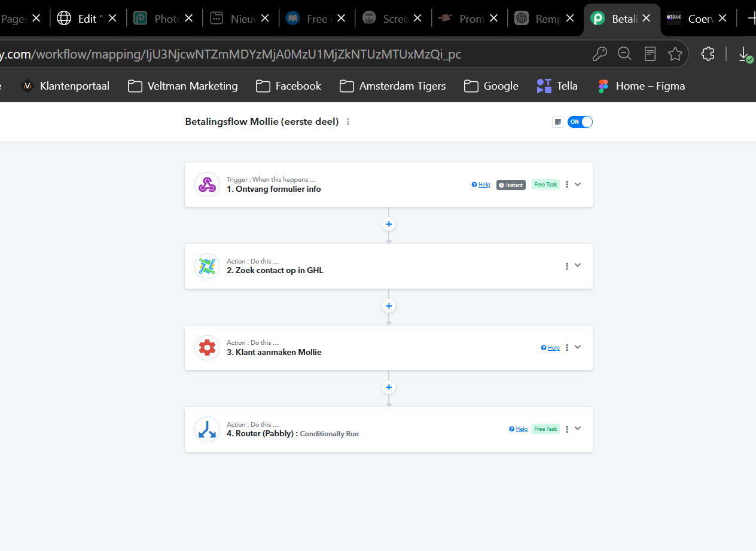Click the Router icon on step 4
This screenshot has width=756, height=551.
click(207, 429)
